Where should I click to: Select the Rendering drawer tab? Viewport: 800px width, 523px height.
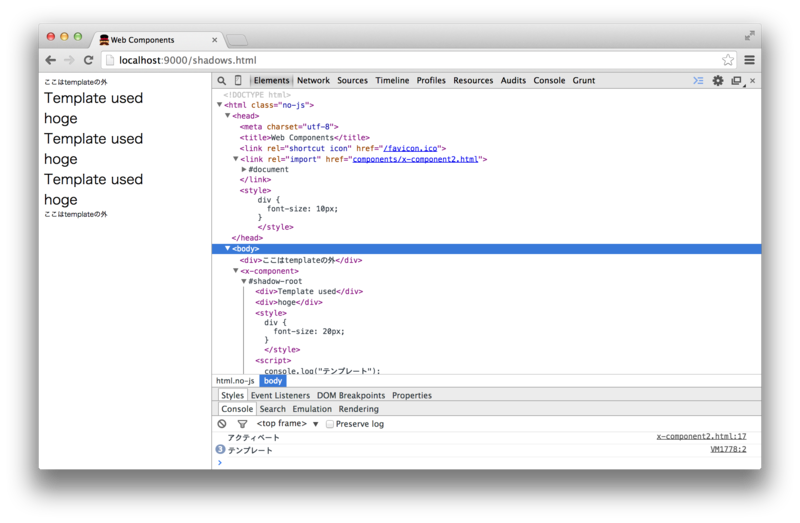tap(359, 409)
